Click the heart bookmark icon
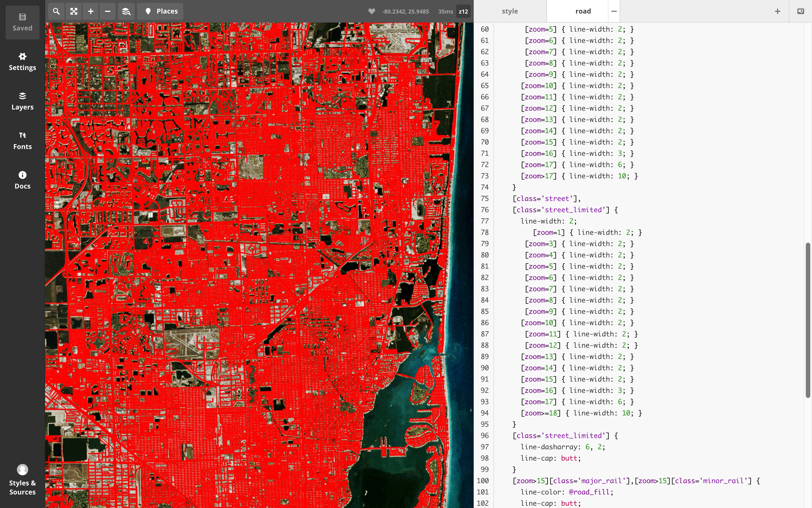Viewport: 812px width, 508px height. tap(371, 11)
